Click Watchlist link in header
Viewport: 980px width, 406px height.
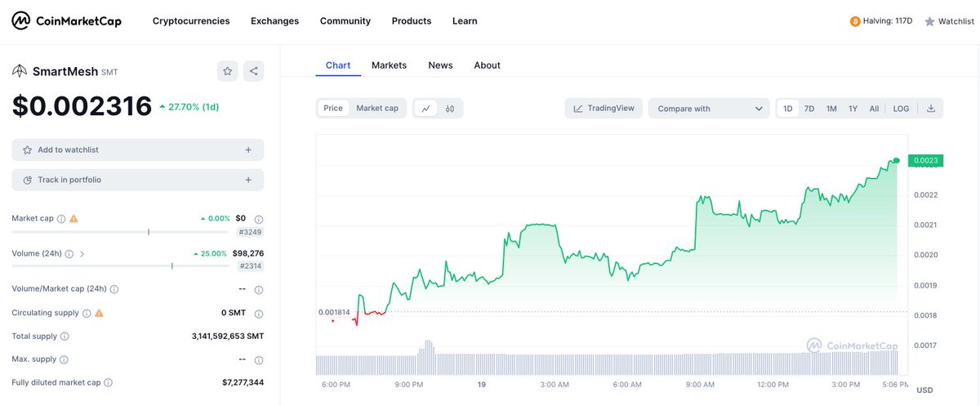[x=949, y=21]
